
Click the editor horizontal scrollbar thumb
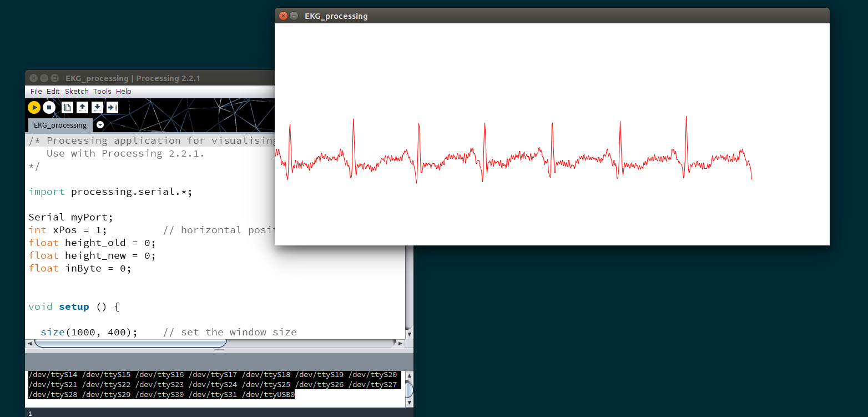click(x=130, y=344)
